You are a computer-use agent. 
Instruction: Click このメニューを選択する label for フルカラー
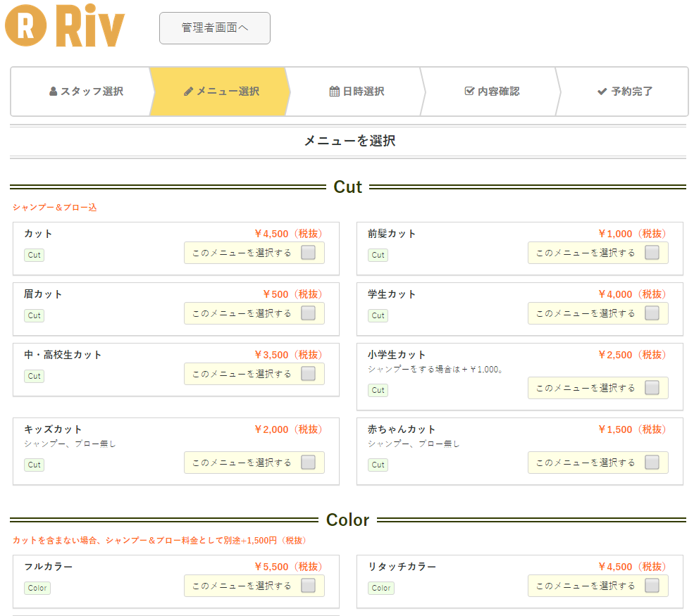pos(242,586)
